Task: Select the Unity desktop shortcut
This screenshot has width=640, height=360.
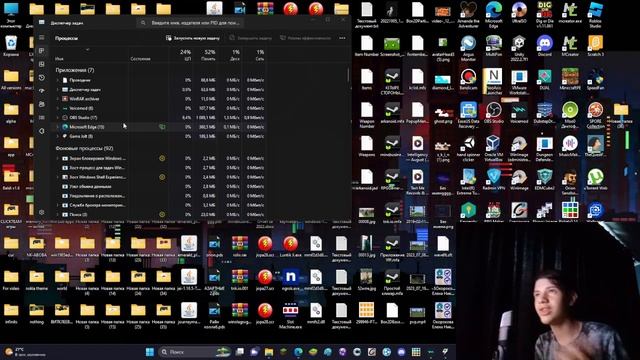Action: click(519, 47)
